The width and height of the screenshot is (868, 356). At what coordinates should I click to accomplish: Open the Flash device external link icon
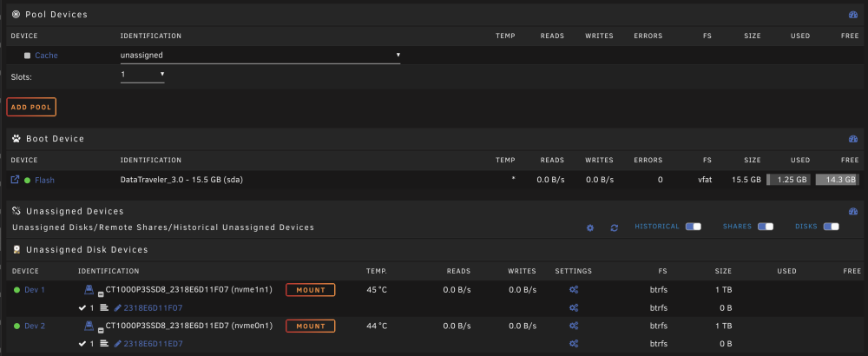tap(16, 180)
